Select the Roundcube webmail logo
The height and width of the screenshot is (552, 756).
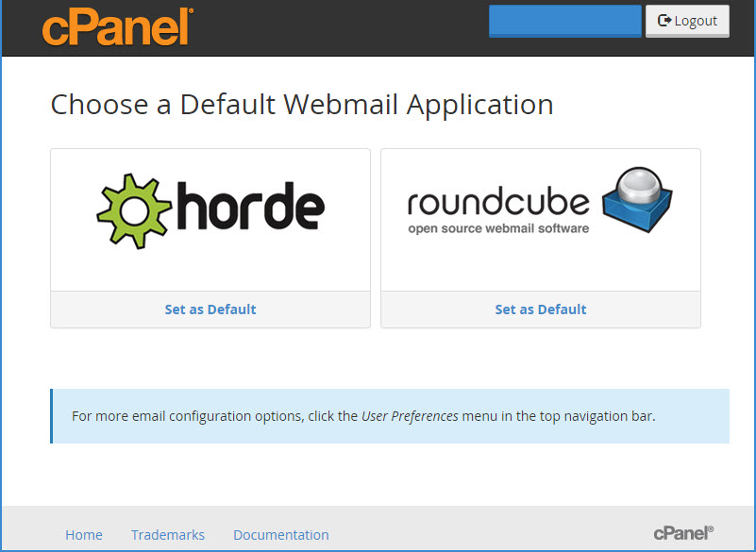[540, 201]
